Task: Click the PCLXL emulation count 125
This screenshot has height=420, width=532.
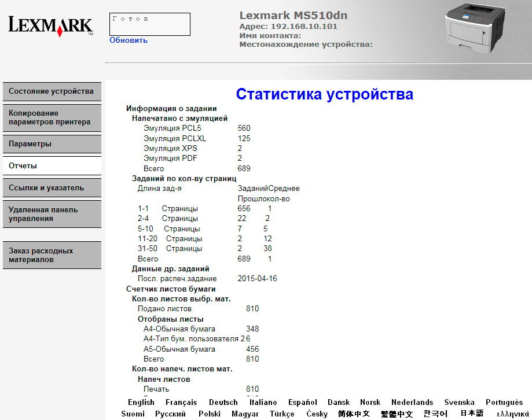Action: coord(244,138)
